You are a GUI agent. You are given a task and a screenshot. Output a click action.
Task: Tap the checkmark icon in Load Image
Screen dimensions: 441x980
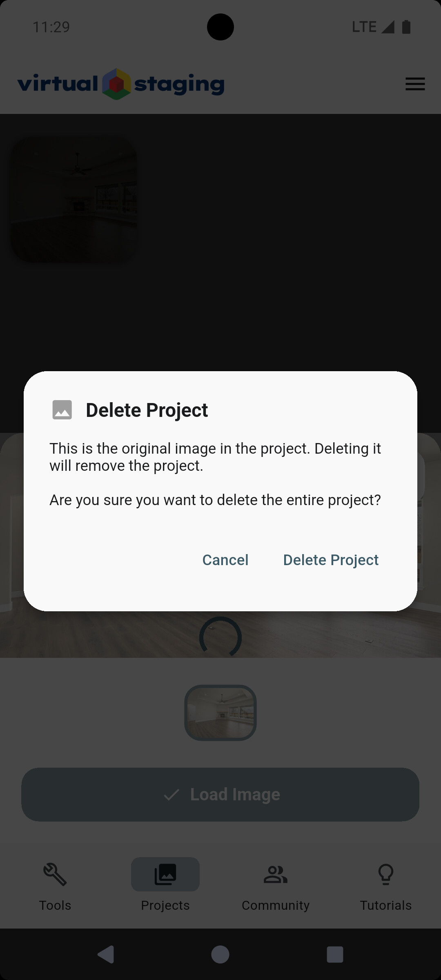(171, 795)
